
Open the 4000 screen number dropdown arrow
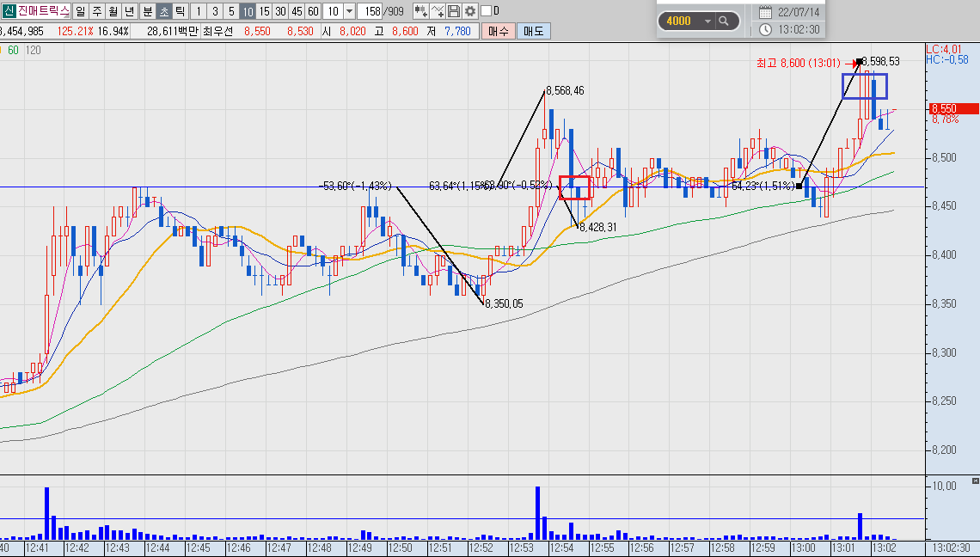point(707,21)
